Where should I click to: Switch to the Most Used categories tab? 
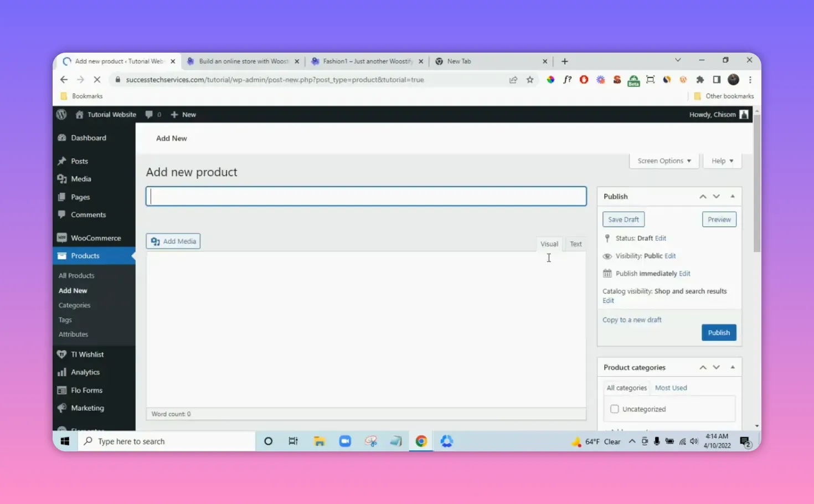point(671,388)
